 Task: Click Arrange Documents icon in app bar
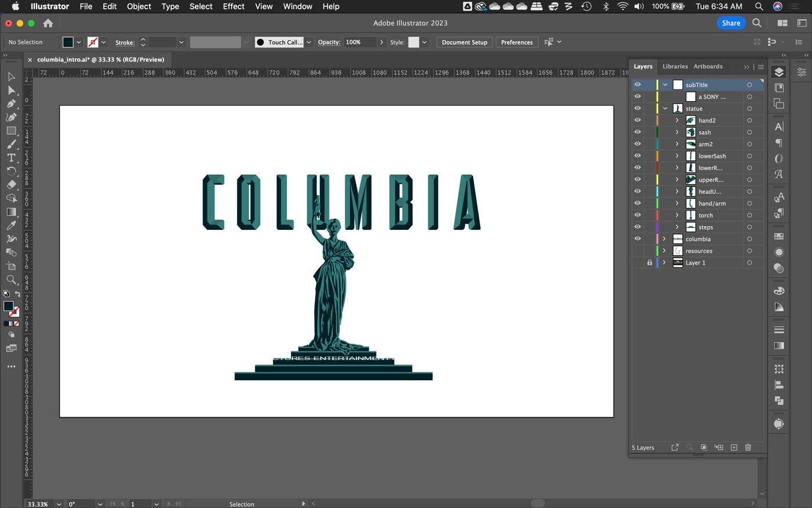pyautogui.click(x=782, y=23)
